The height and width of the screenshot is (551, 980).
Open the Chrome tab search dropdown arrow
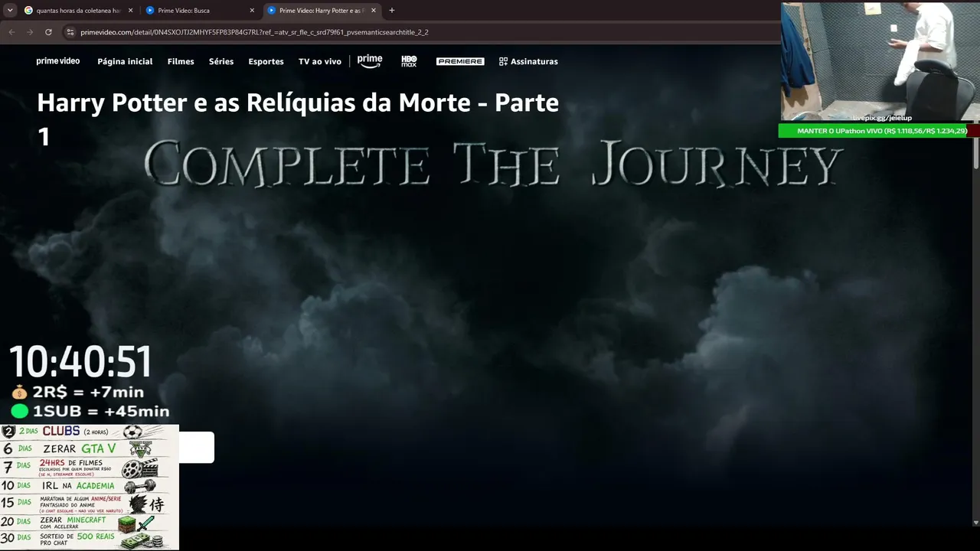coord(10,11)
